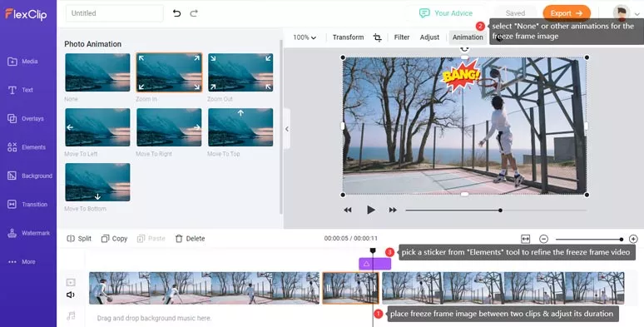Fast forward the preview playback
Viewport: 644px width, 327px height.
coord(393,210)
